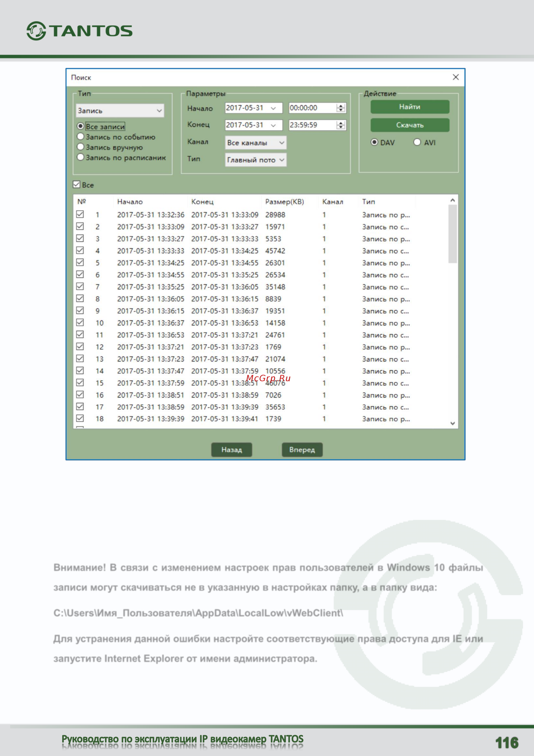Click size value 28988
Image resolution: width=534 pixels, height=756 pixels.
coord(275,215)
